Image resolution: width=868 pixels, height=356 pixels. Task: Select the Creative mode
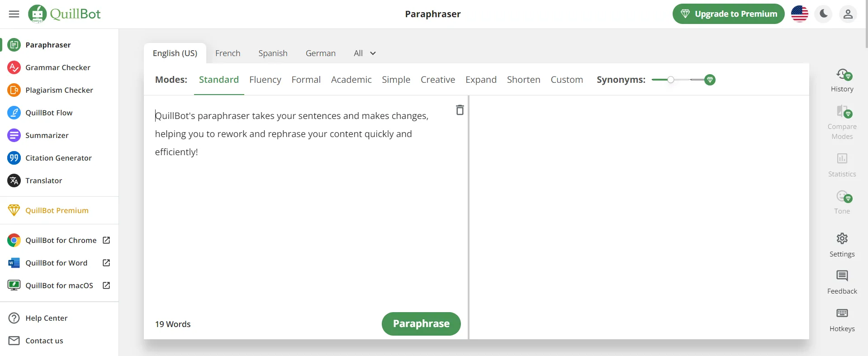click(x=437, y=80)
